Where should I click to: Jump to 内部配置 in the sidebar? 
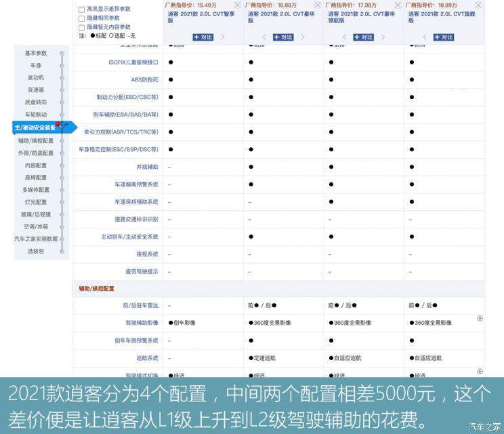pyautogui.click(x=36, y=165)
